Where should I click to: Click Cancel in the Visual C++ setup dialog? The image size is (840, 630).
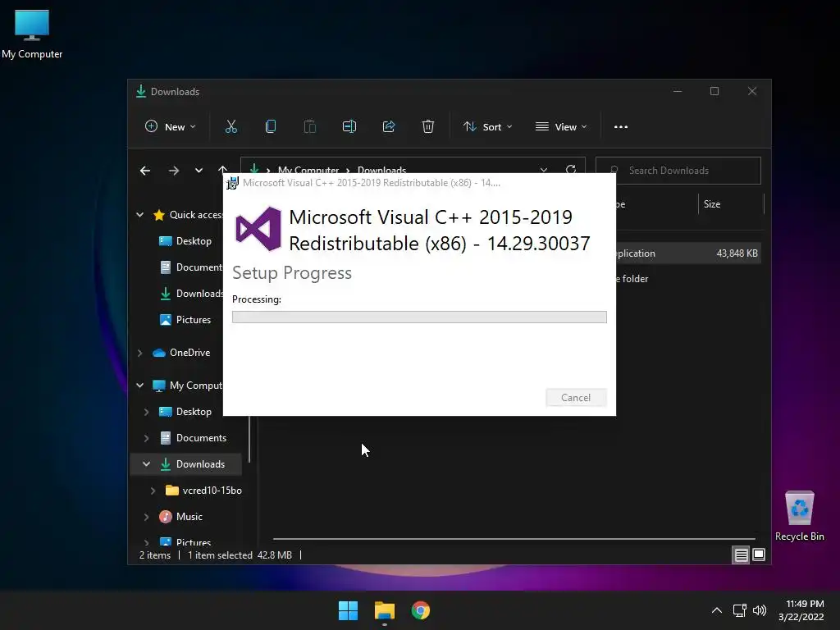[x=576, y=398]
